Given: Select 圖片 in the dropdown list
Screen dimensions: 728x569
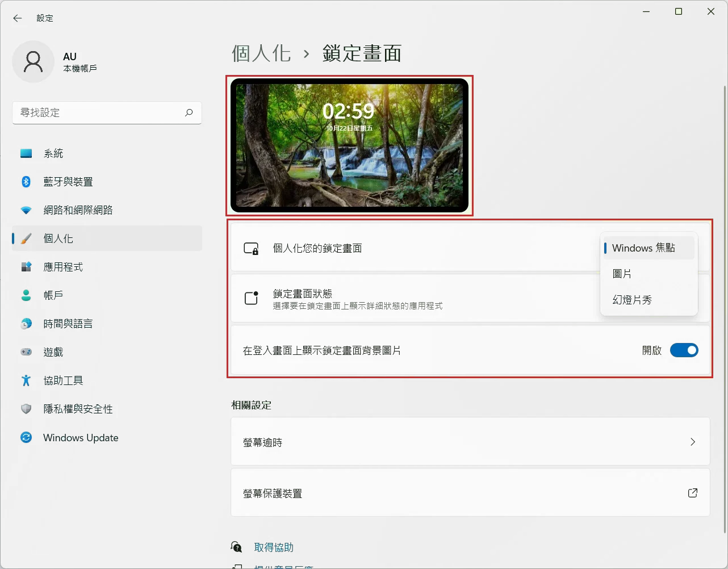Looking at the screenshot, I should (x=649, y=274).
